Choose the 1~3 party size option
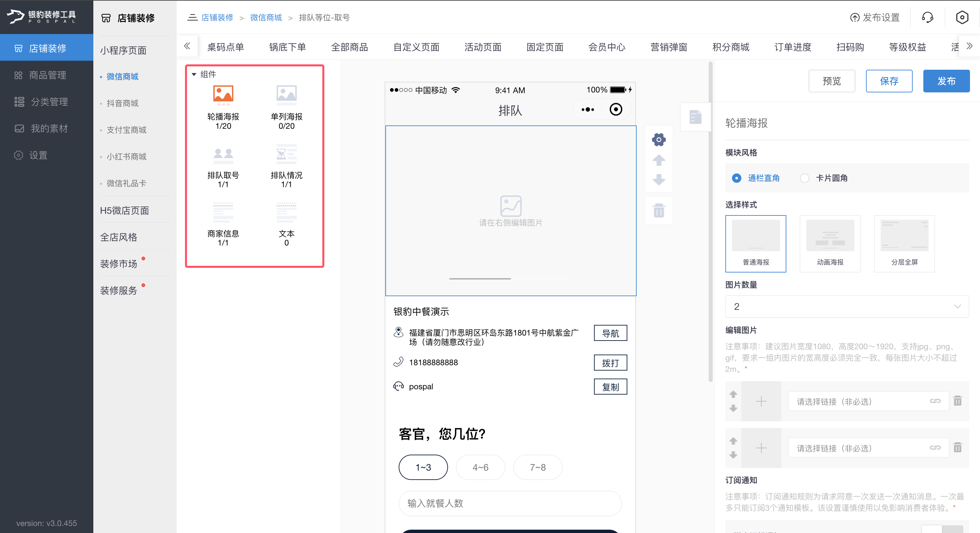 423,467
